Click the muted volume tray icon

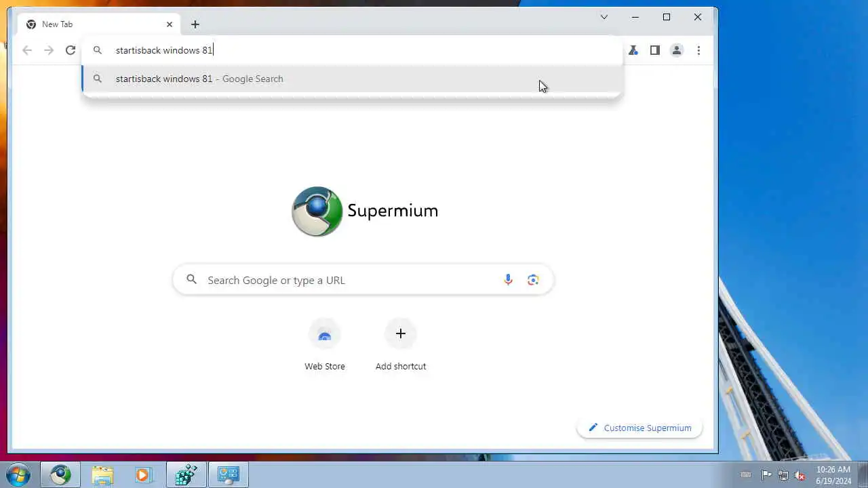[x=800, y=475]
